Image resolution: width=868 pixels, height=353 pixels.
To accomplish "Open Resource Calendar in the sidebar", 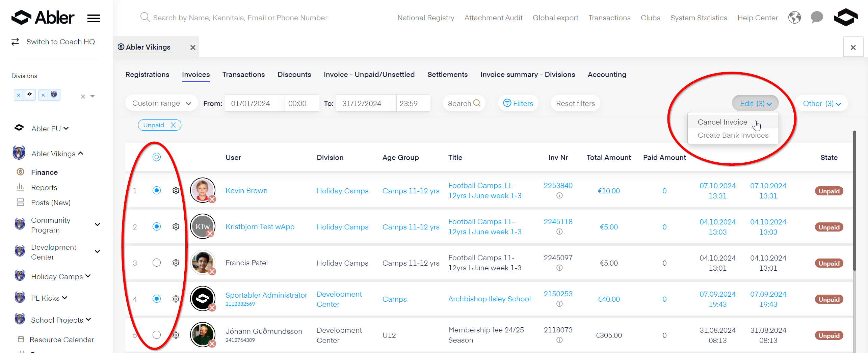I will 62,340.
